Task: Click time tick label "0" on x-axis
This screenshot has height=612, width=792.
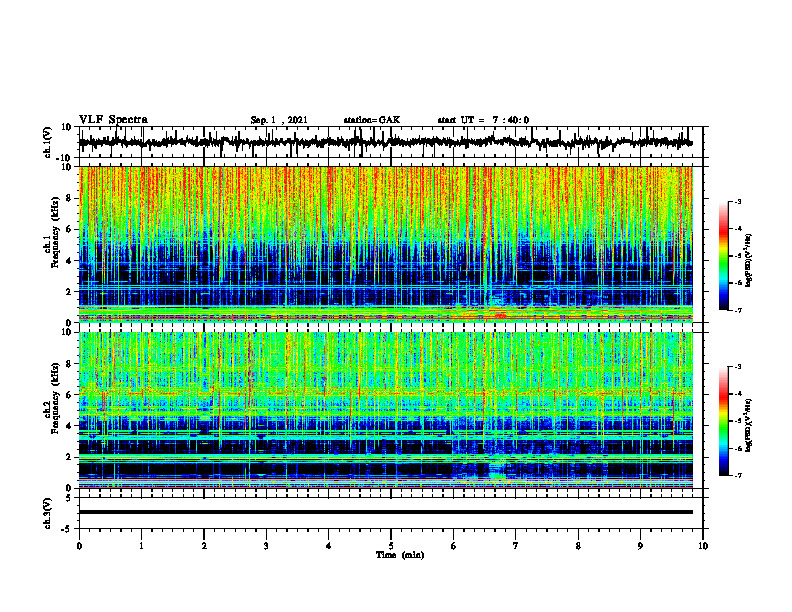Action: pyautogui.click(x=79, y=546)
